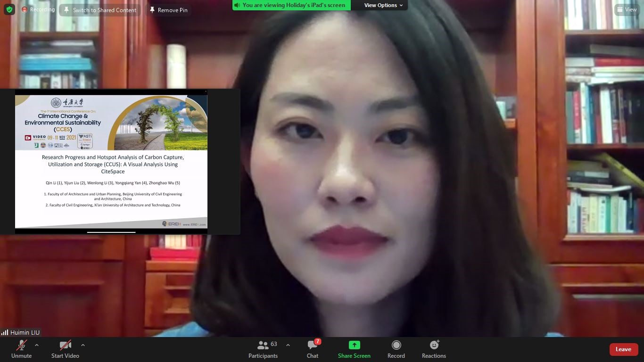644x362 pixels.
Task: Click Switch to Shared Content
Action: pyautogui.click(x=100, y=10)
